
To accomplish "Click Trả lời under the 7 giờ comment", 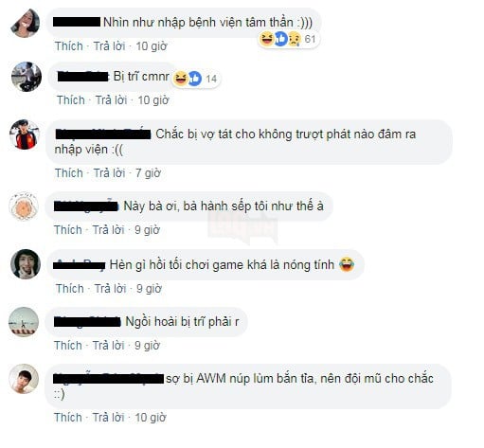I will click(109, 173).
